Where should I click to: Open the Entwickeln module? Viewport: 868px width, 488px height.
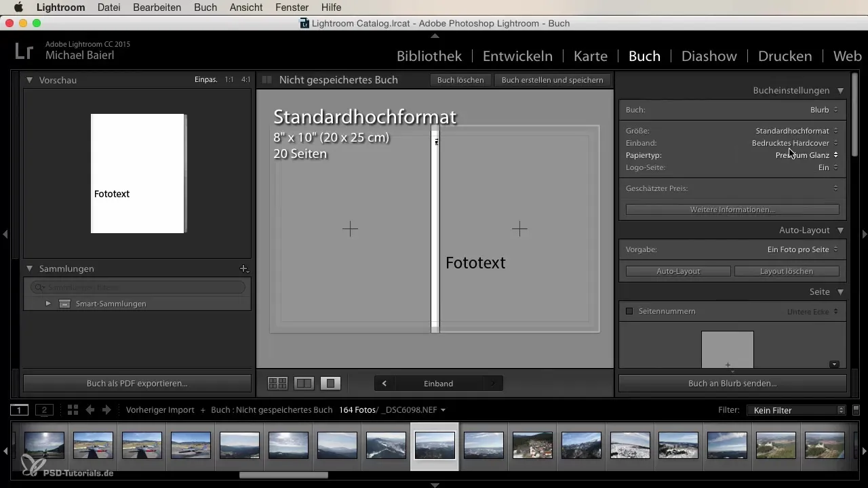point(517,56)
